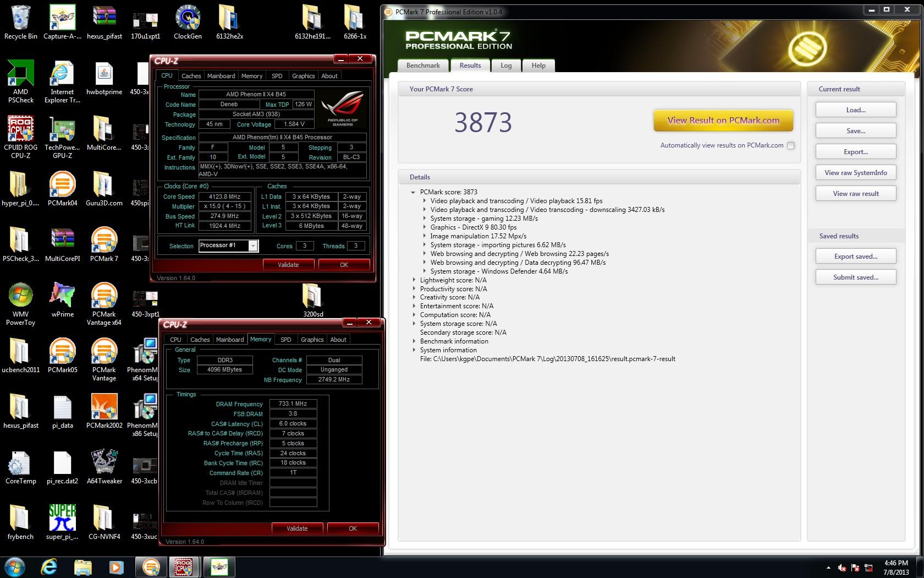Viewport: 924px width, 578px height.
Task: Open the MultiCorePI archive icon
Action: tap(62, 244)
